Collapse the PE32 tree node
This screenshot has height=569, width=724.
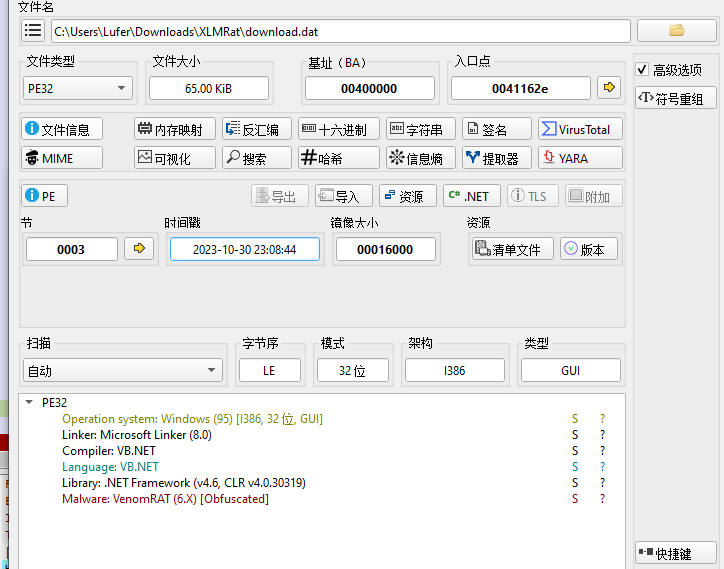(x=28, y=403)
